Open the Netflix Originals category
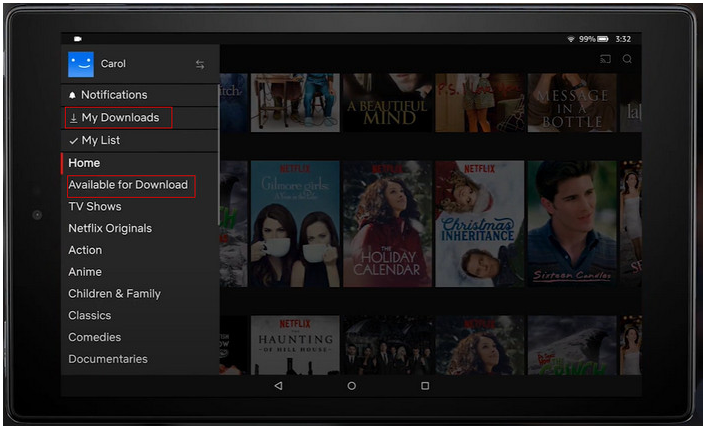Image resolution: width=706 pixels, height=429 pixels. [110, 229]
